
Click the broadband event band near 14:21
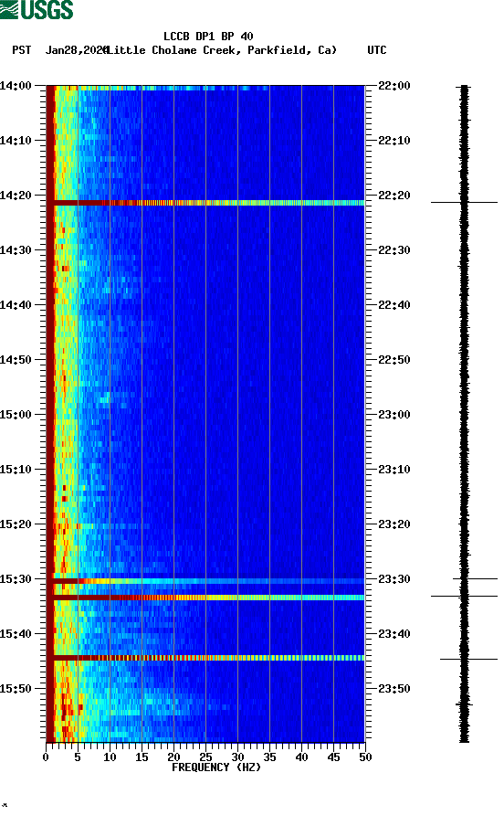point(205,203)
